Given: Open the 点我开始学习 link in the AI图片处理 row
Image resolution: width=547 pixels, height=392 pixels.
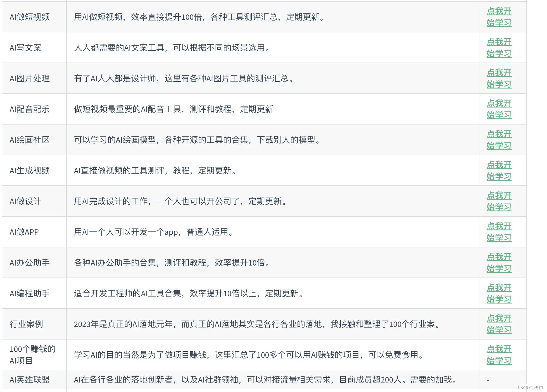Looking at the screenshot, I should pyautogui.click(x=499, y=78).
